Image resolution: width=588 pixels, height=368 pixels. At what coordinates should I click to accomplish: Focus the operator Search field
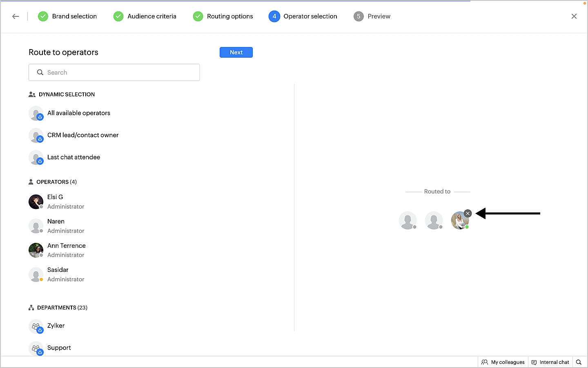[114, 72]
